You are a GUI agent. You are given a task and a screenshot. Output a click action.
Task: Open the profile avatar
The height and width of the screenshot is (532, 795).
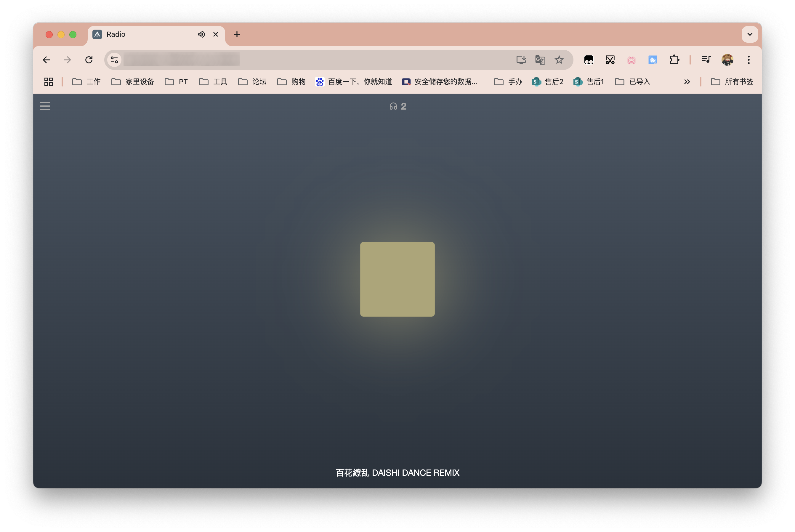727,60
